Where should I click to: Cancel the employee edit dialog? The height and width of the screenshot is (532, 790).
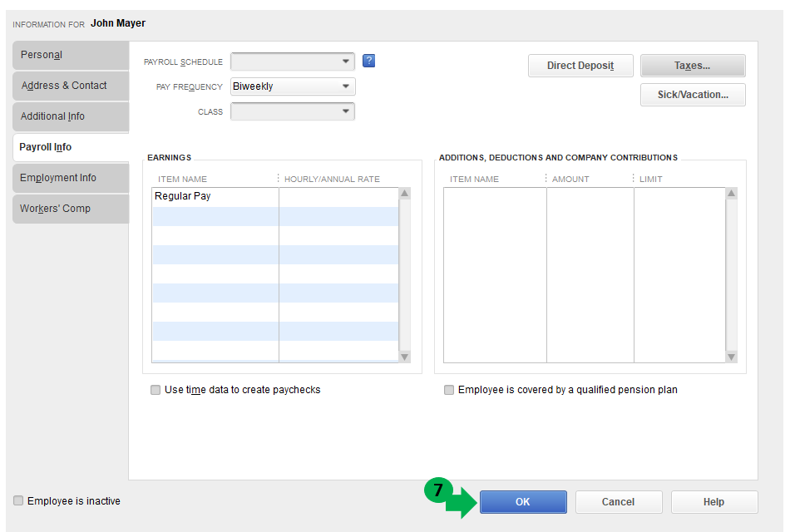619,502
